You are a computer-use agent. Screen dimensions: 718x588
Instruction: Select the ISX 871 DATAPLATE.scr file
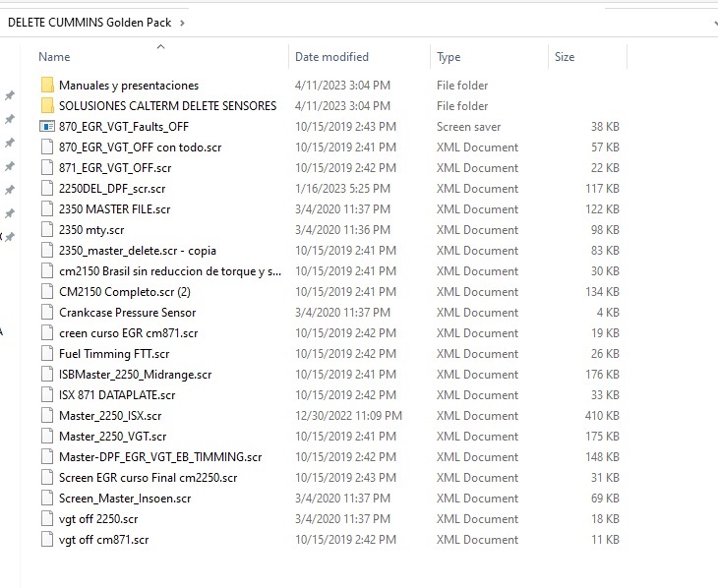point(116,395)
